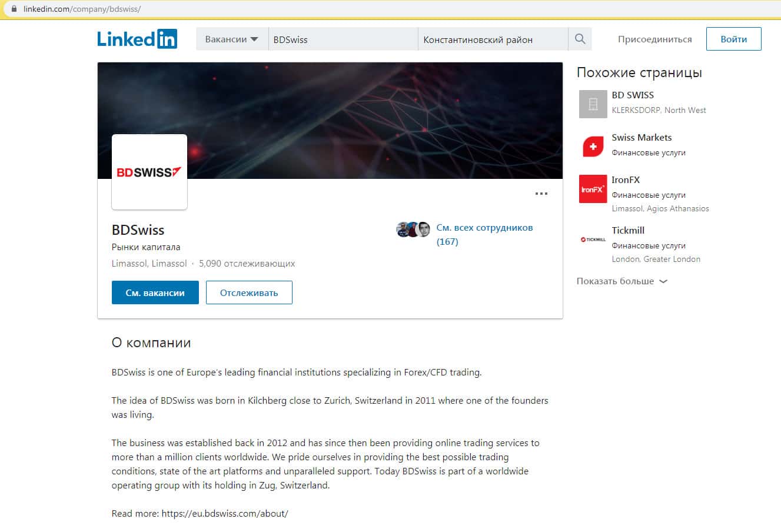Click the 5,090 отслеживающих followers text
The height and width of the screenshot is (532, 781).
click(247, 264)
